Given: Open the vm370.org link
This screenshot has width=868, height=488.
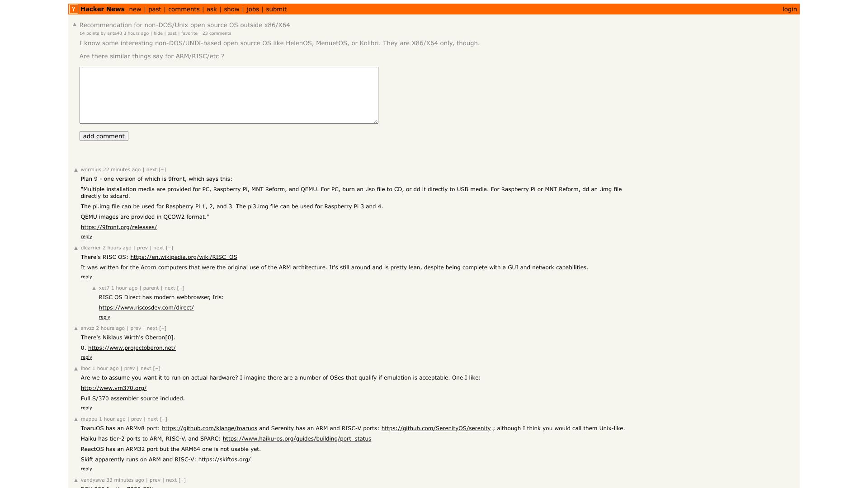Looking at the screenshot, I should pos(113,388).
